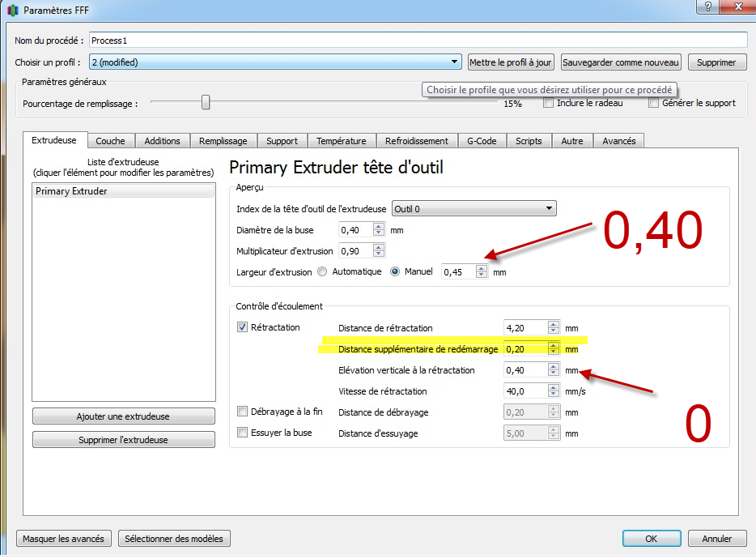Click the Simplify3D app icon in title bar

13,10
